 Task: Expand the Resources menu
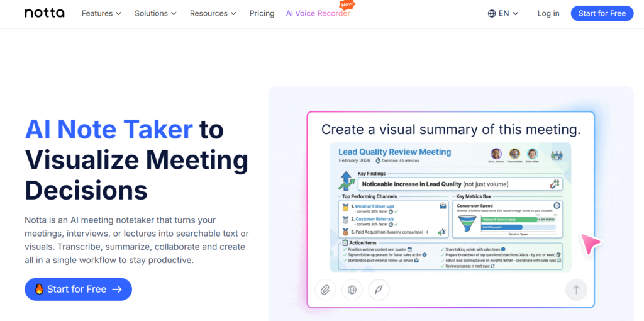click(x=213, y=13)
